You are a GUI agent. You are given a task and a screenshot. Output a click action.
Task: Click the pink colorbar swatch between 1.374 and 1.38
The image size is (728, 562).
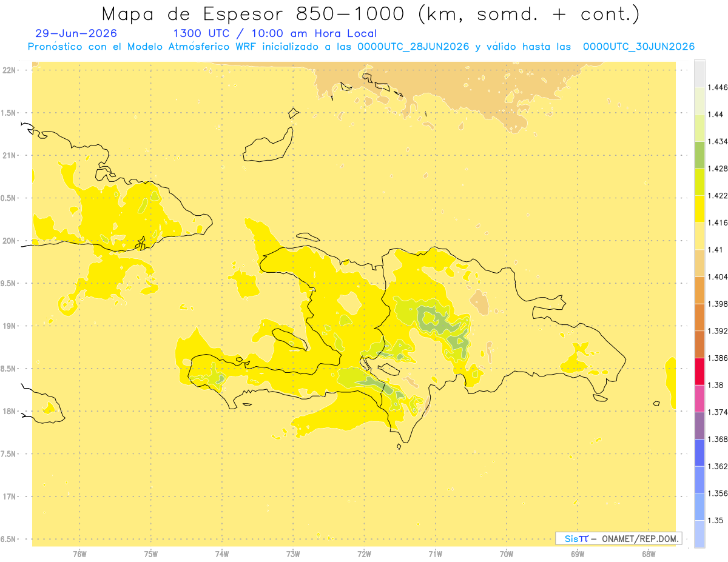click(x=699, y=399)
